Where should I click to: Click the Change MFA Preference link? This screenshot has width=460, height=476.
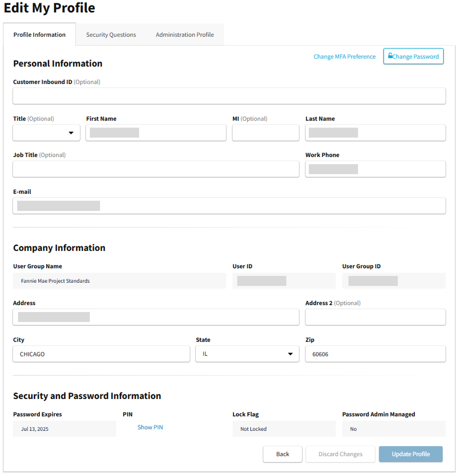344,56
